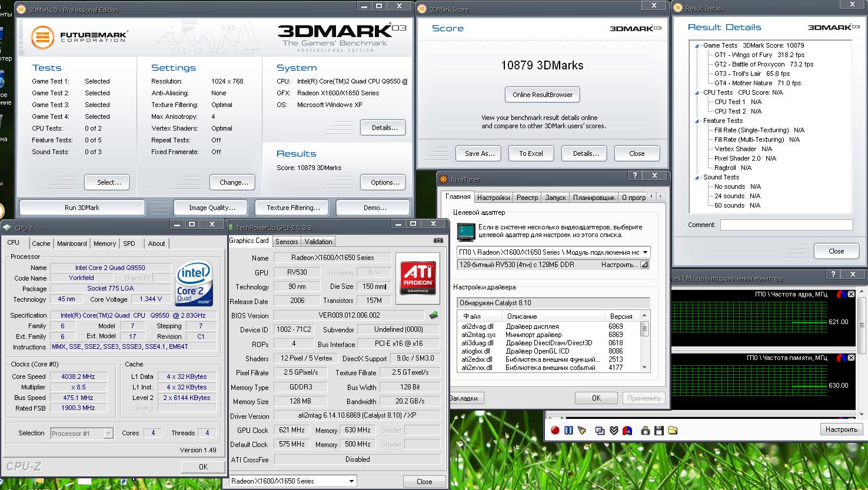Select the GT4 - Mother Nature result row
868x490 pixels.
click(757, 83)
